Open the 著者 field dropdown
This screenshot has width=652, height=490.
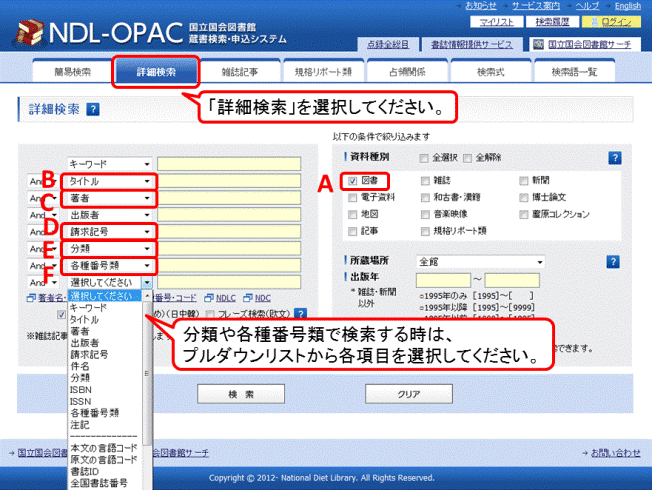point(109,198)
